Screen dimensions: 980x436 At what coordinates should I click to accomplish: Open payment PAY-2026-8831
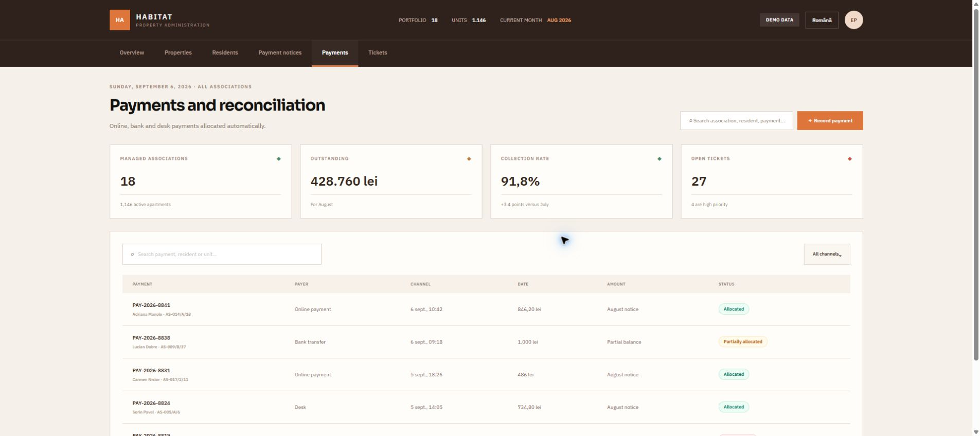(x=151, y=370)
